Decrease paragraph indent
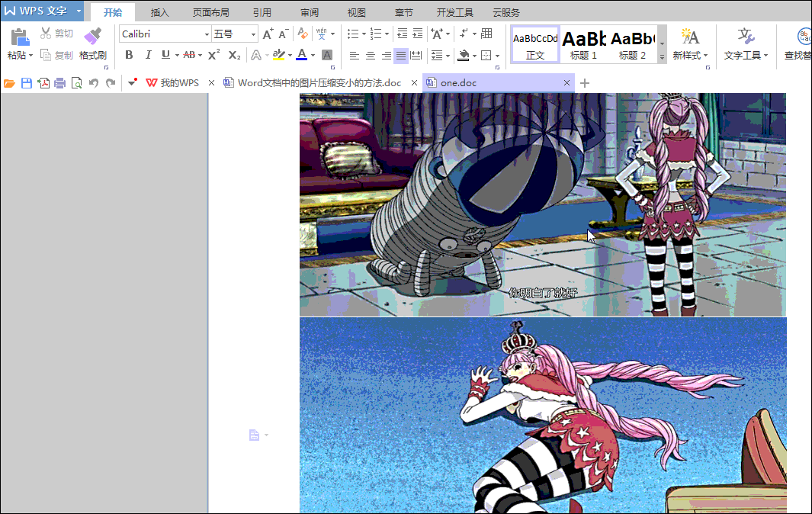 [403, 34]
